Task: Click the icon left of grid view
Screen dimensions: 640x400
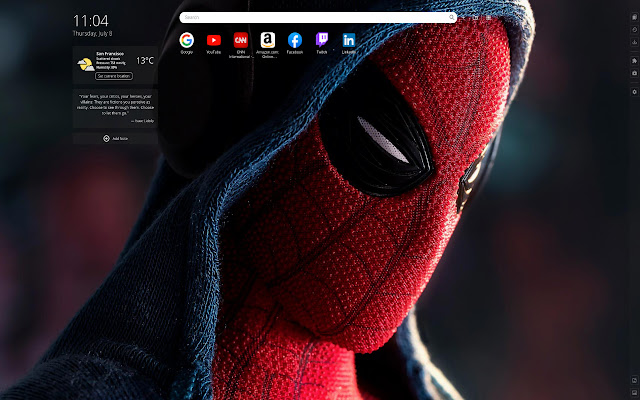Action: click(x=476, y=18)
